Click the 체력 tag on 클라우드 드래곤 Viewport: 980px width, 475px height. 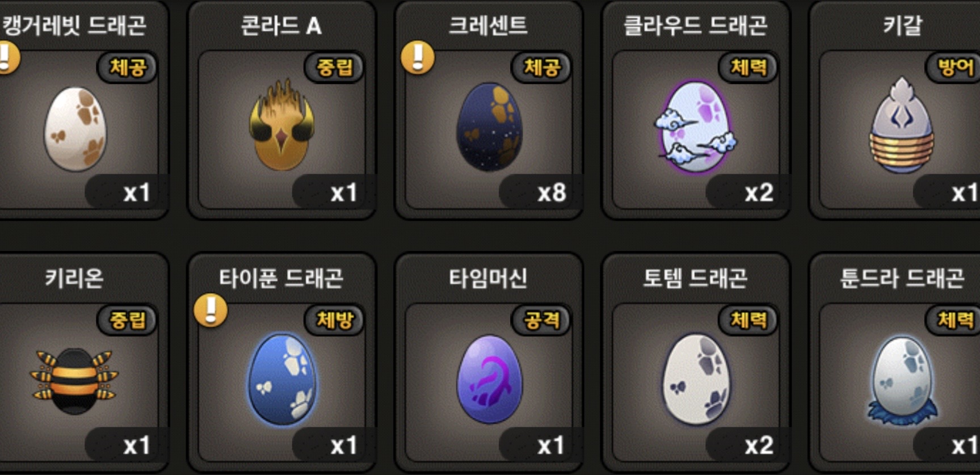coord(748,68)
